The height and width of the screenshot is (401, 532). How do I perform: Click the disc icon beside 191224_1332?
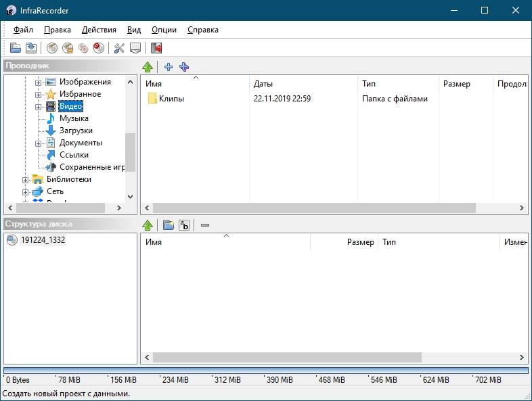(12, 240)
